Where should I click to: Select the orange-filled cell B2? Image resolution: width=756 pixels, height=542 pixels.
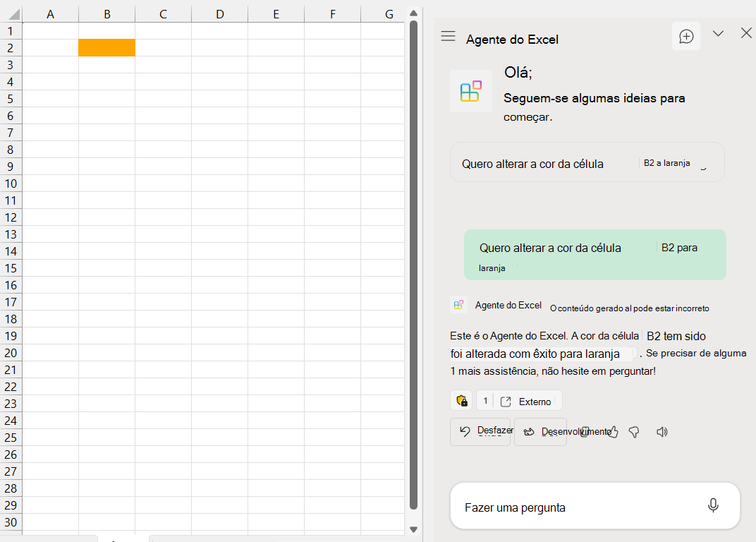[106, 47]
